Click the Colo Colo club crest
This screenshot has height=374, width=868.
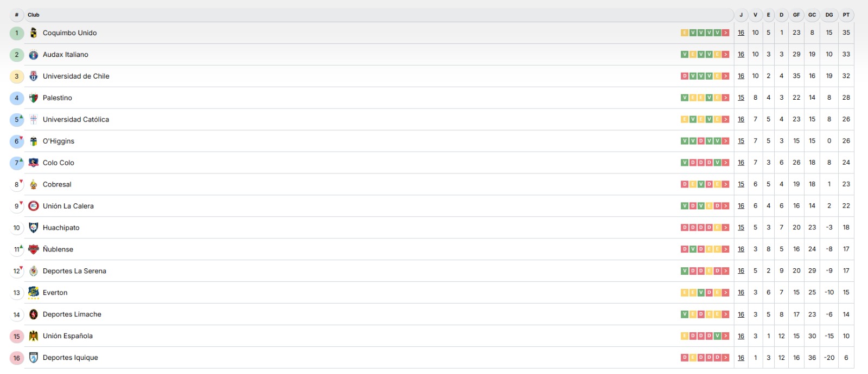[x=34, y=163]
